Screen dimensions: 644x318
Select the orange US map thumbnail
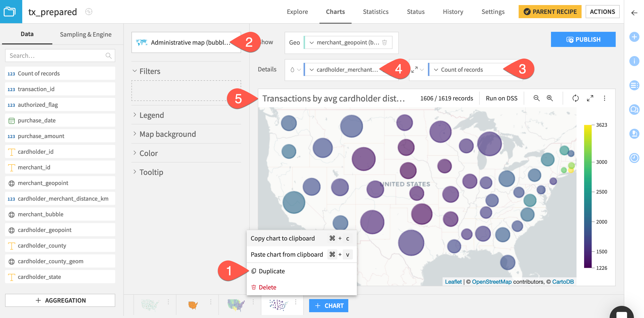tap(193, 305)
